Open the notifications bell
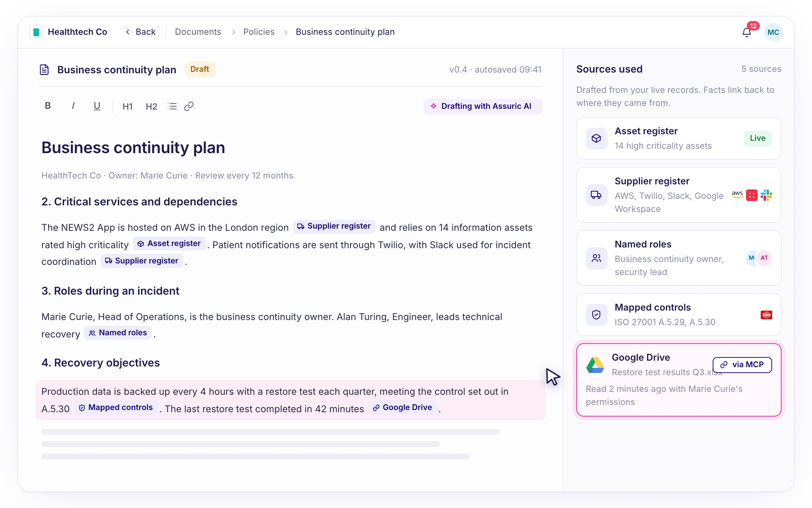The width and height of the screenshot is (812, 508). click(746, 32)
